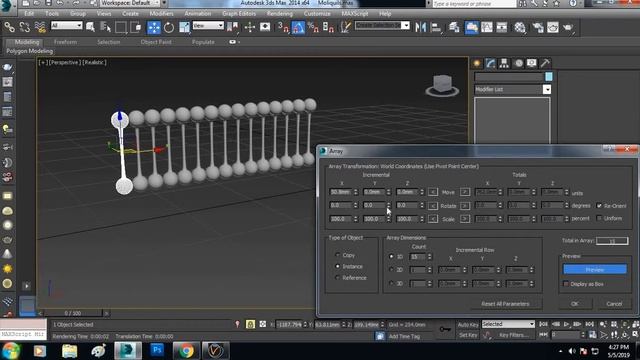Toggle the Percent Snap icon

tap(313, 27)
